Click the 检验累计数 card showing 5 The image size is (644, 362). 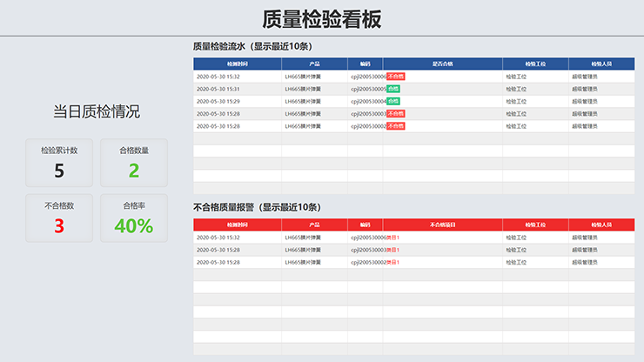(59, 163)
